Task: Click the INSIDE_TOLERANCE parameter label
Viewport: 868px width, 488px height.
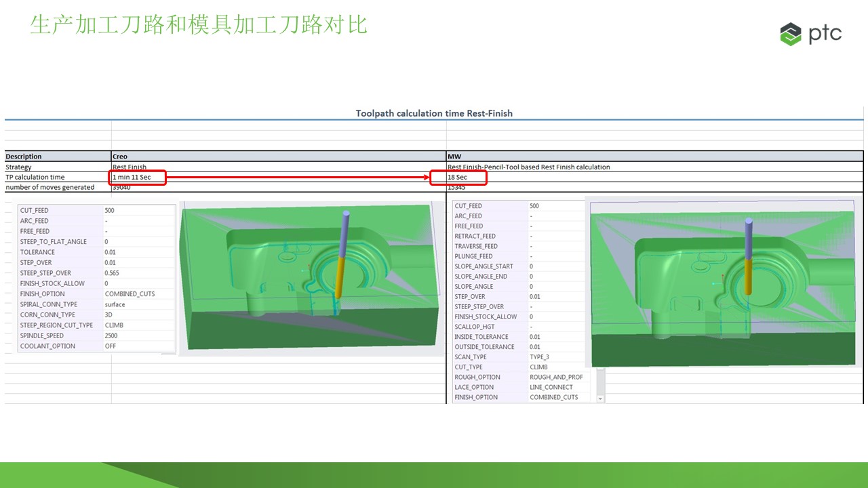Action: (481, 337)
